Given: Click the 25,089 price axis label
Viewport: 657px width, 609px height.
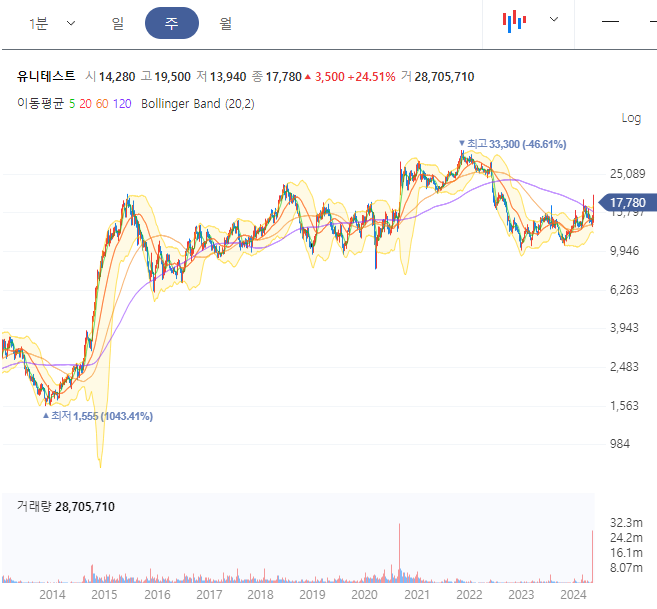Looking at the screenshot, I should [628, 174].
